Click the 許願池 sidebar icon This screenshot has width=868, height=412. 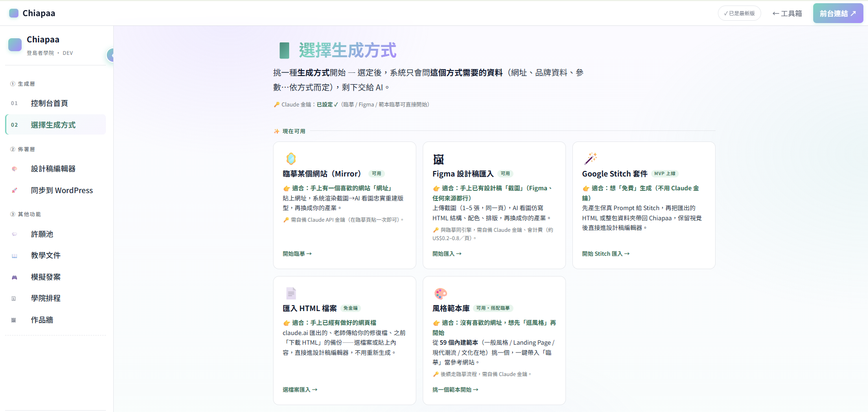pos(14,234)
